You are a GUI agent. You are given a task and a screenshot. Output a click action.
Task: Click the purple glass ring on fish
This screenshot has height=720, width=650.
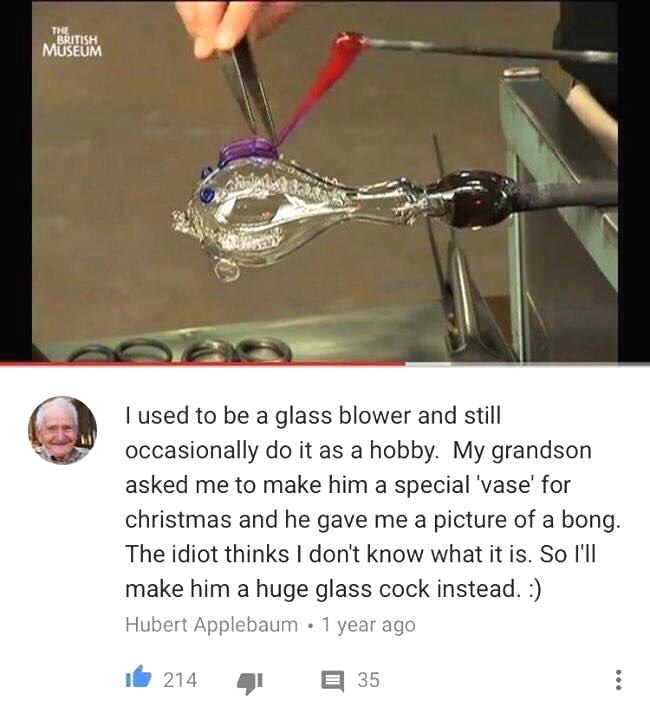click(248, 151)
